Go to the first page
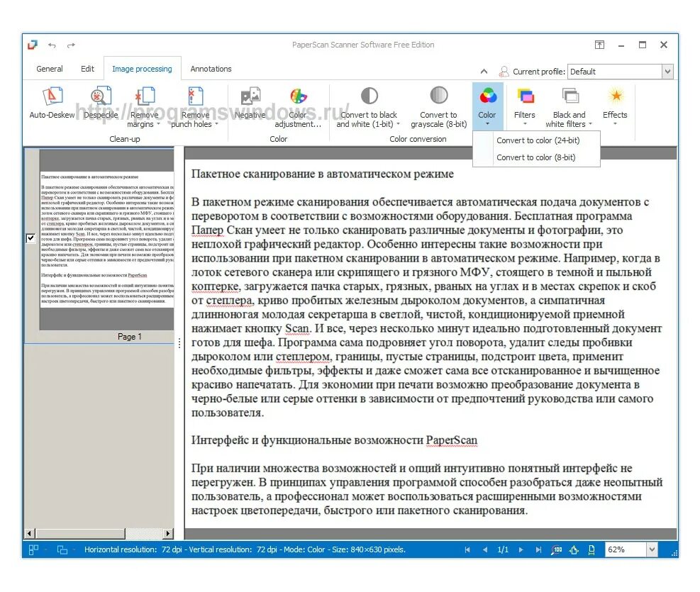The image size is (700, 592). [x=467, y=549]
